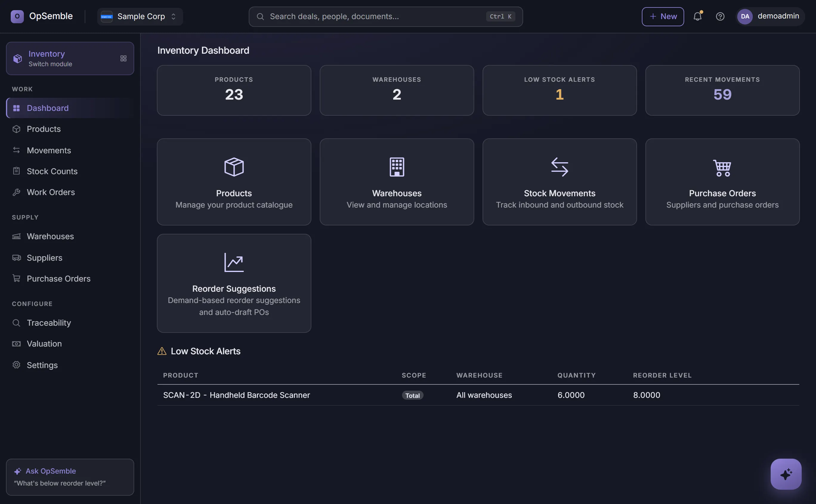Click the Products box icon in sidebar

(16, 129)
